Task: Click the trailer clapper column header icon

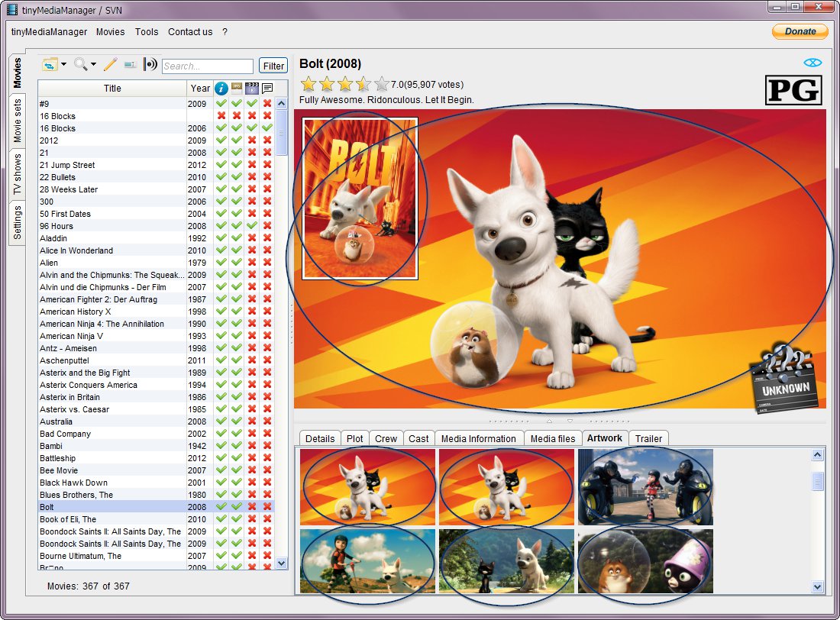Action: (252, 89)
